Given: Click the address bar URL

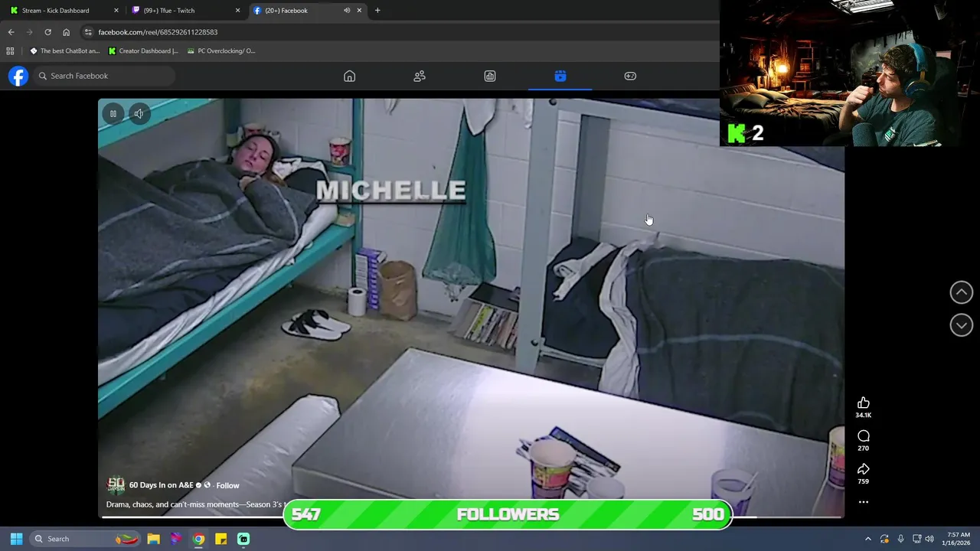Looking at the screenshot, I should [158, 32].
